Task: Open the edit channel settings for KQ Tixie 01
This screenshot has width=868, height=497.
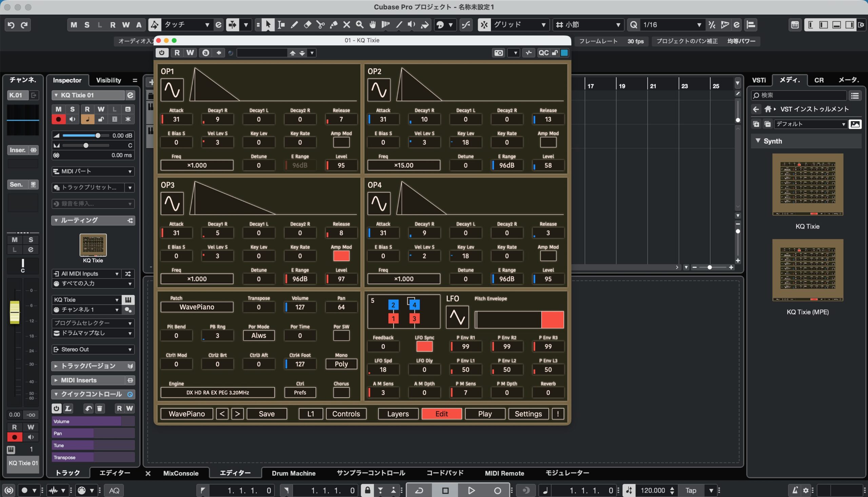Action: (130, 95)
